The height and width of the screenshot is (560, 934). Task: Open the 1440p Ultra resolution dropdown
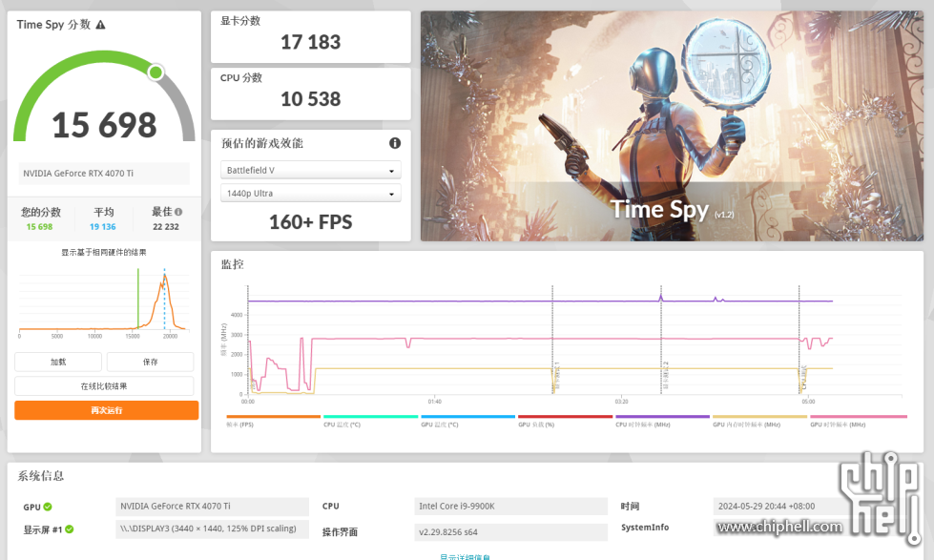311,194
